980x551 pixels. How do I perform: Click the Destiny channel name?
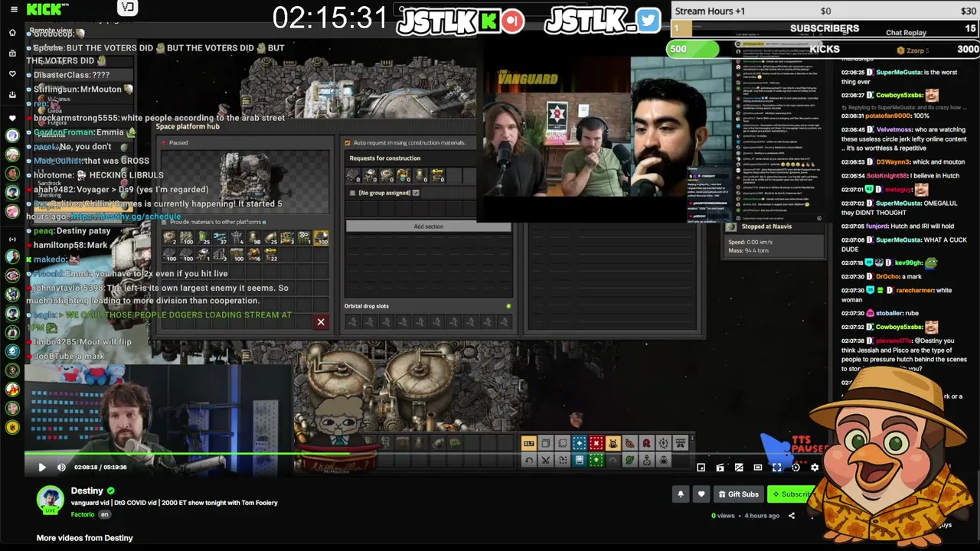click(87, 491)
